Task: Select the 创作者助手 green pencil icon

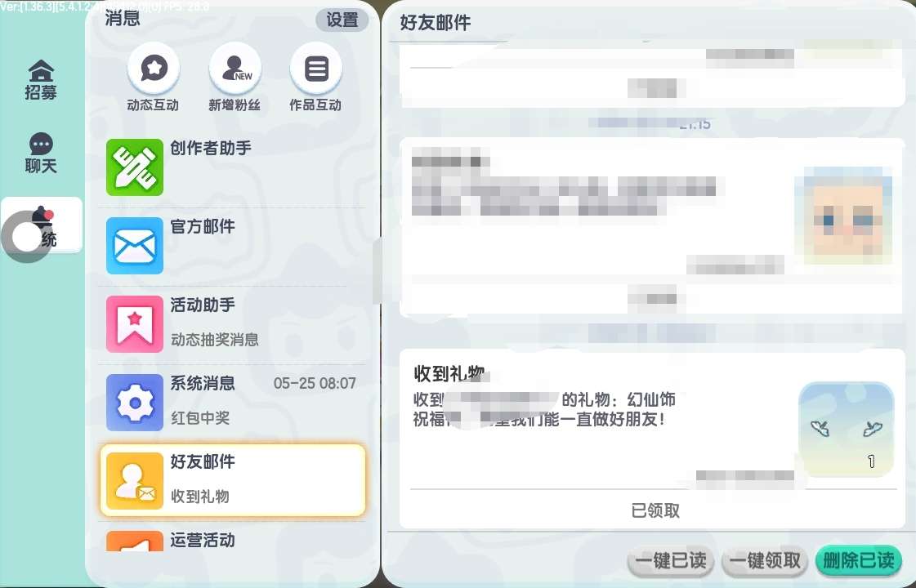Action: (x=134, y=167)
